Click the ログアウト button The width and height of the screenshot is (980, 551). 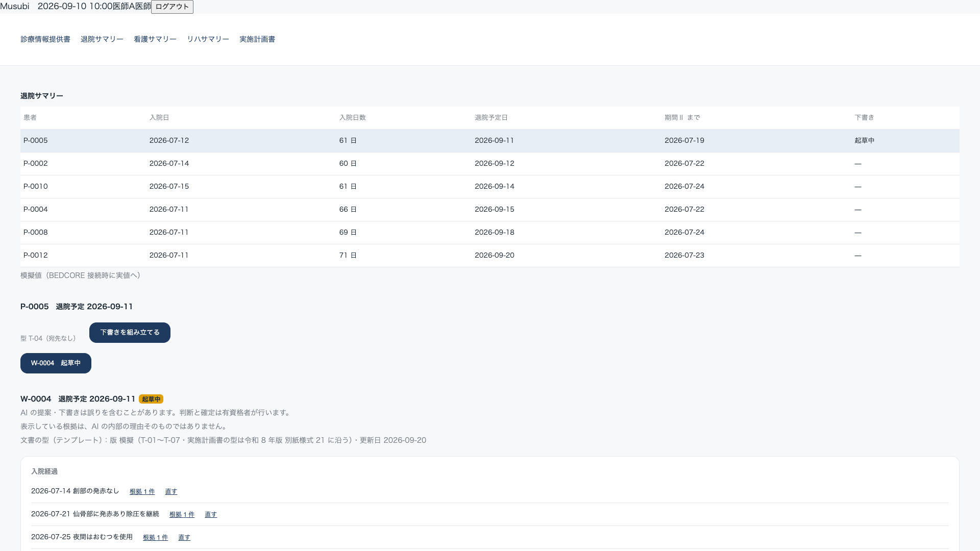172,7
